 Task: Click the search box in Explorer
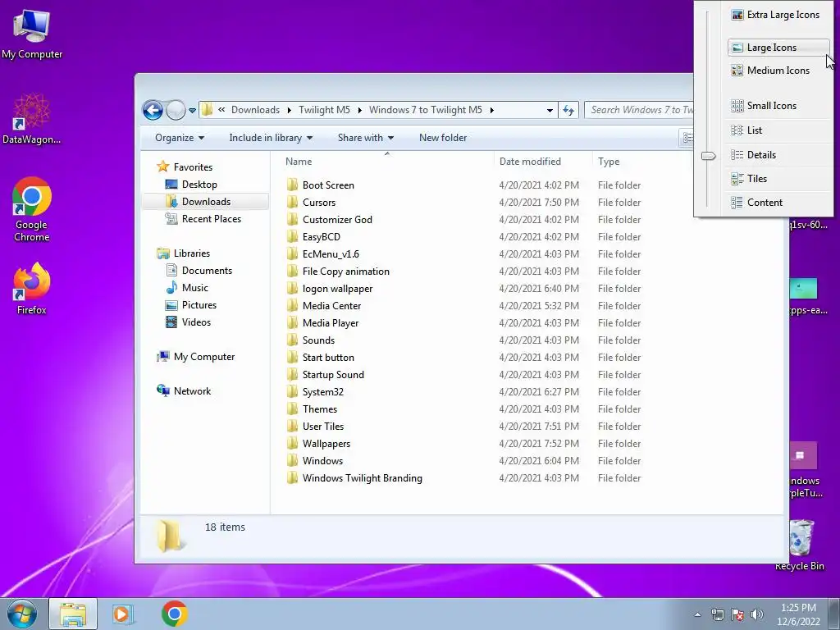(x=640, y=110)
